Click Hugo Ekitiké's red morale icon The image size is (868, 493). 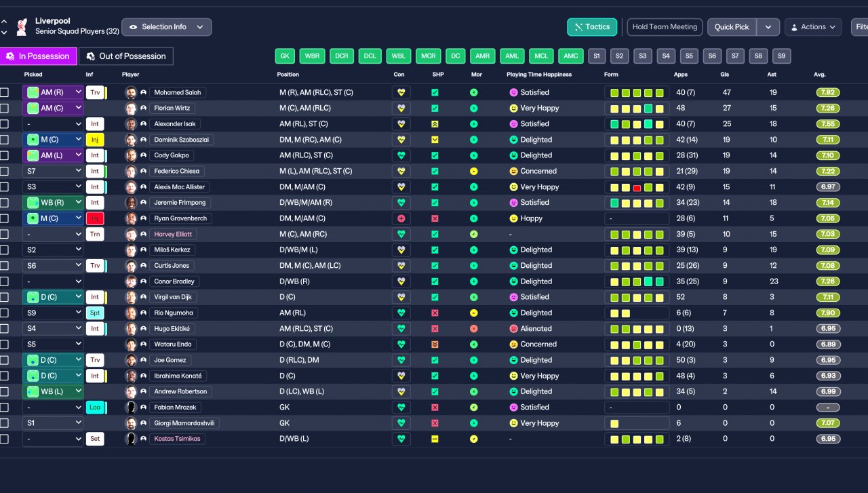click(473, 328)
